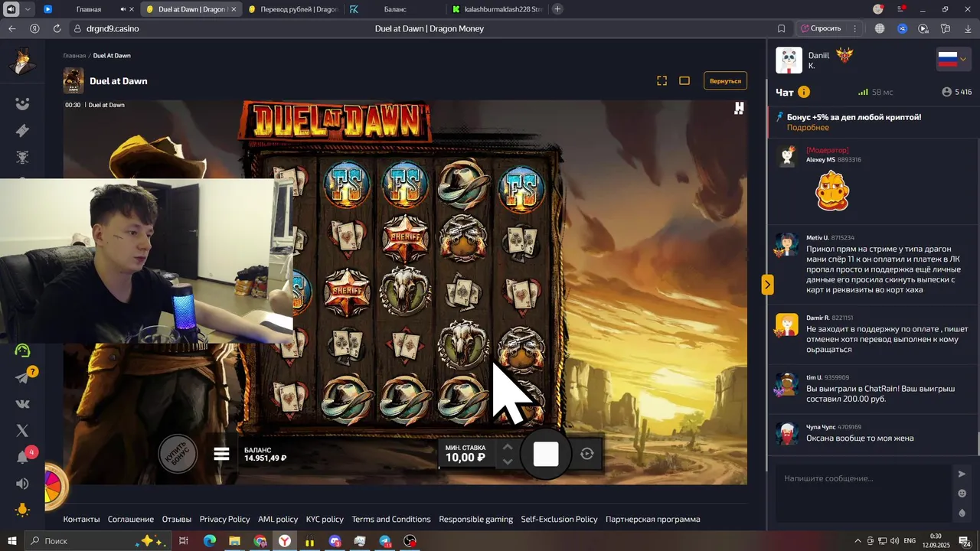980x551 pixels.
Task: Click the Подробнее bonus link
Action: pos(808,127)
